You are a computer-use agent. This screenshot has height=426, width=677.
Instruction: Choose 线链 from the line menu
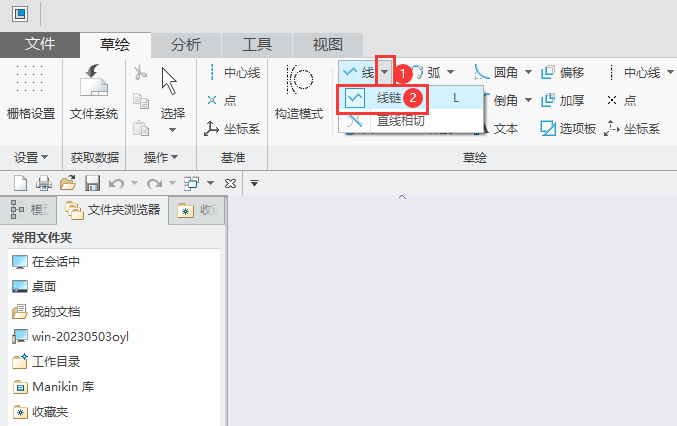coord(411,98)
